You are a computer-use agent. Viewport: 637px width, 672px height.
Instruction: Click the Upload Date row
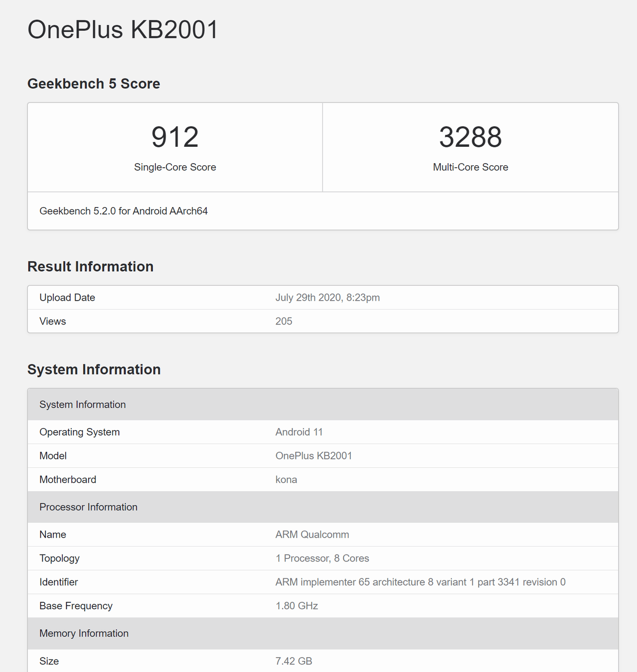tap(67, 297)
